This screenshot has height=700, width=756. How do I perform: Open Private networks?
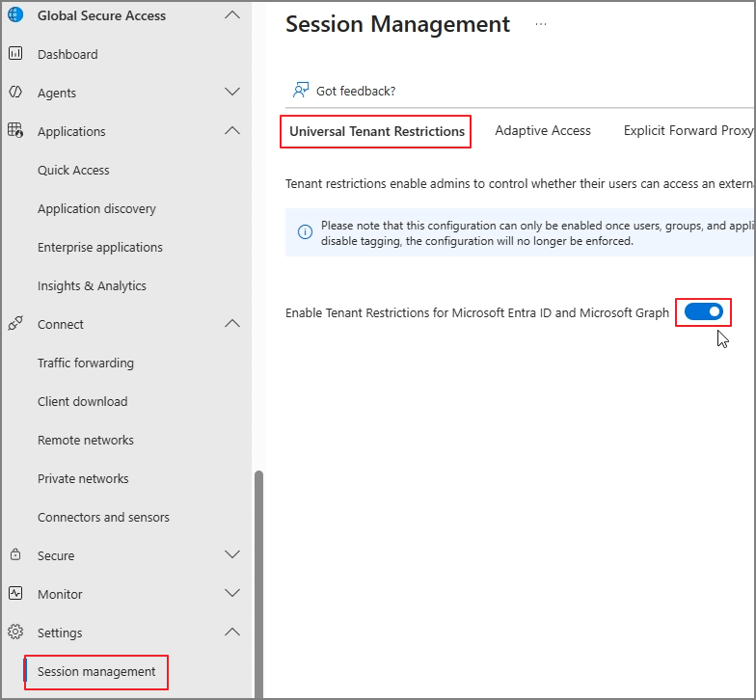[x=83, y=478]
